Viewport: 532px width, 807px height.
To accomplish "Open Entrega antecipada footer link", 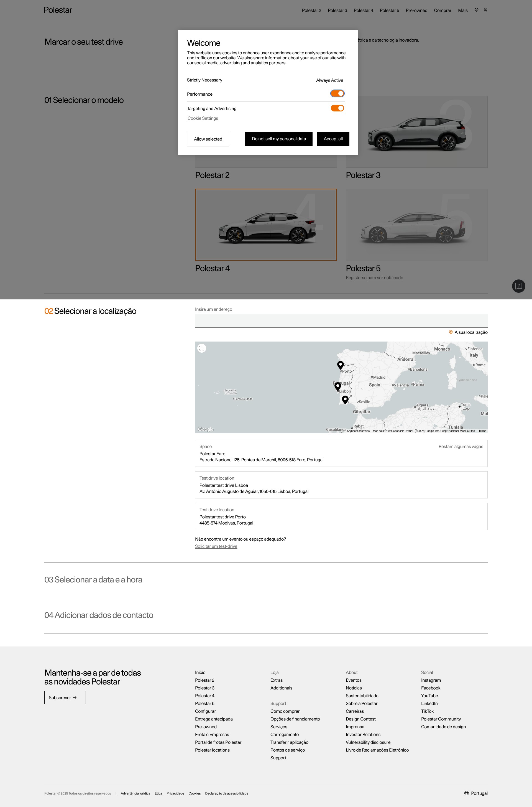I will [214, 719].
